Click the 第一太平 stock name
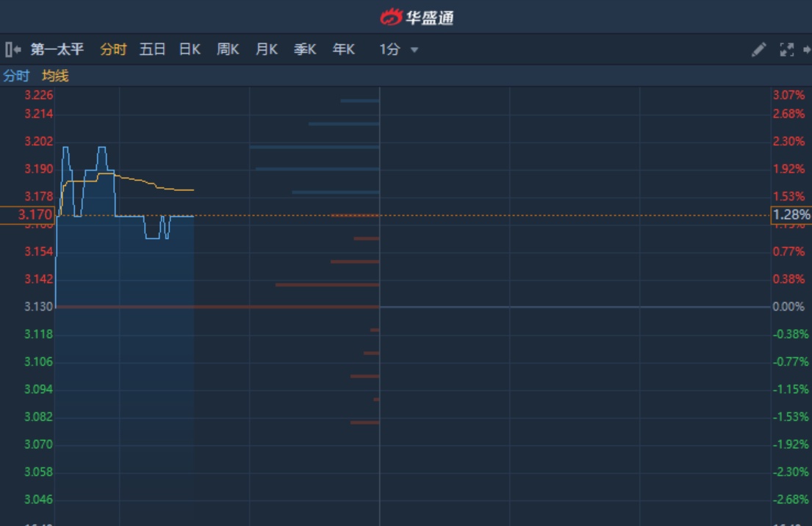 pos(57,50)
